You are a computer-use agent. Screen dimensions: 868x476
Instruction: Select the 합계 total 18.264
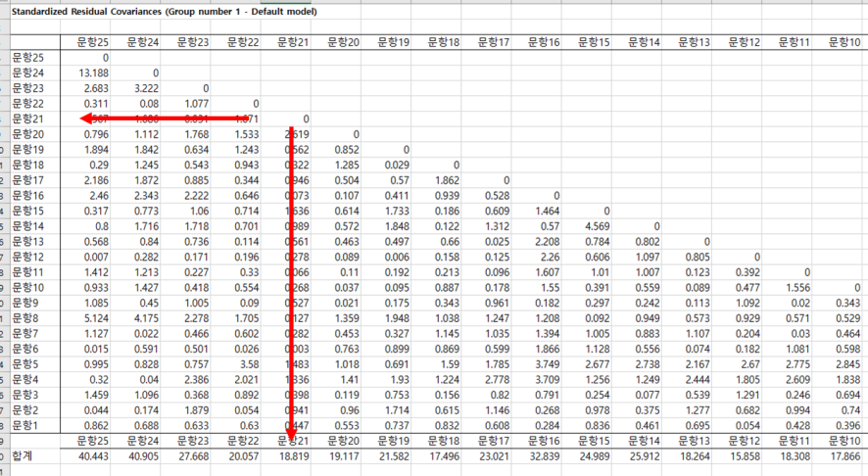(695, 456)
